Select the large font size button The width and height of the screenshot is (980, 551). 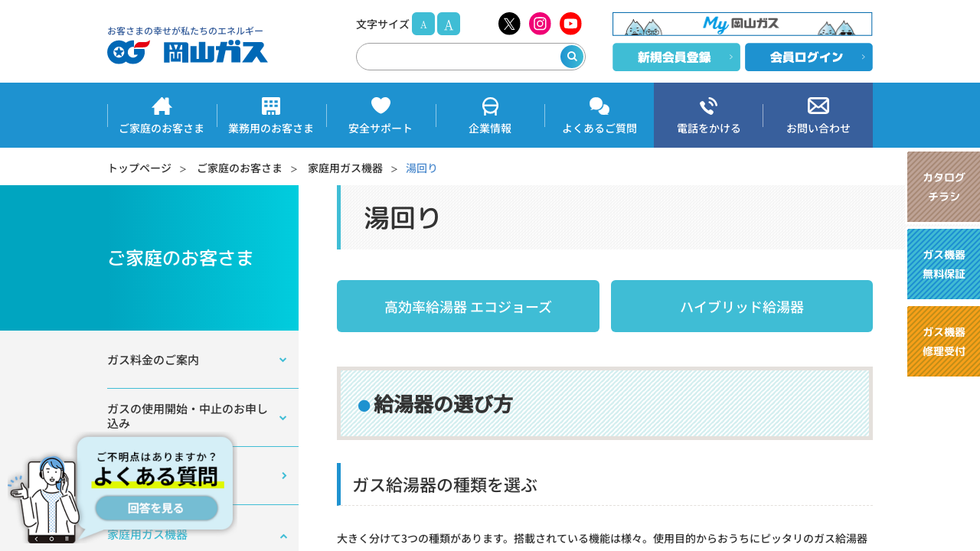pos(449,24)
